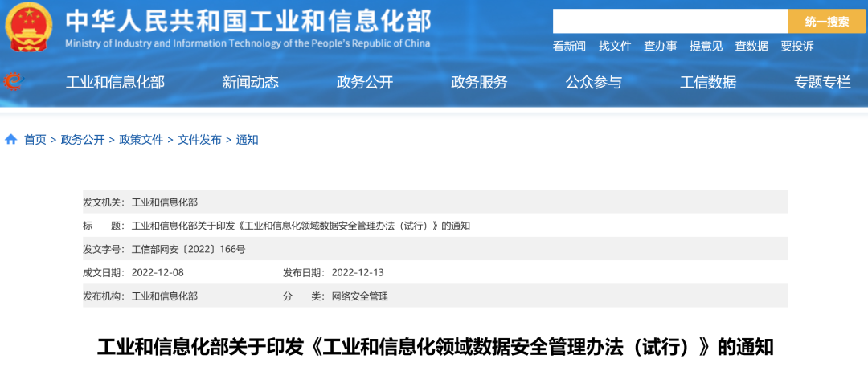This screenshot has width=868, height=371.
Task: Select document number 工信部网安〔2022〕166号
Action: [x=188, y=250]
